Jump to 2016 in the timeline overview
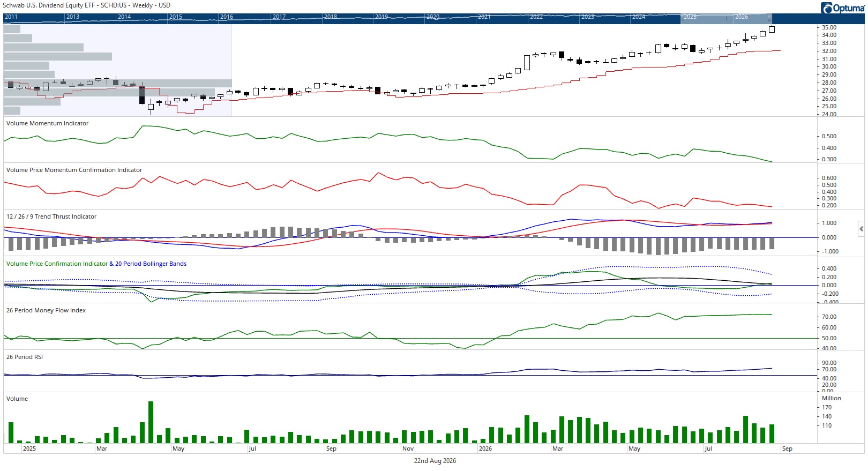 tap(227, 17)
